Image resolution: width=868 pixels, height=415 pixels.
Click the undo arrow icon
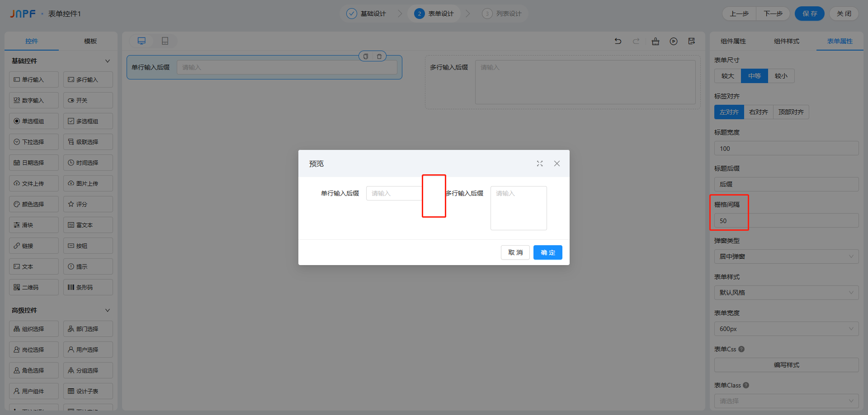[618, 41]
